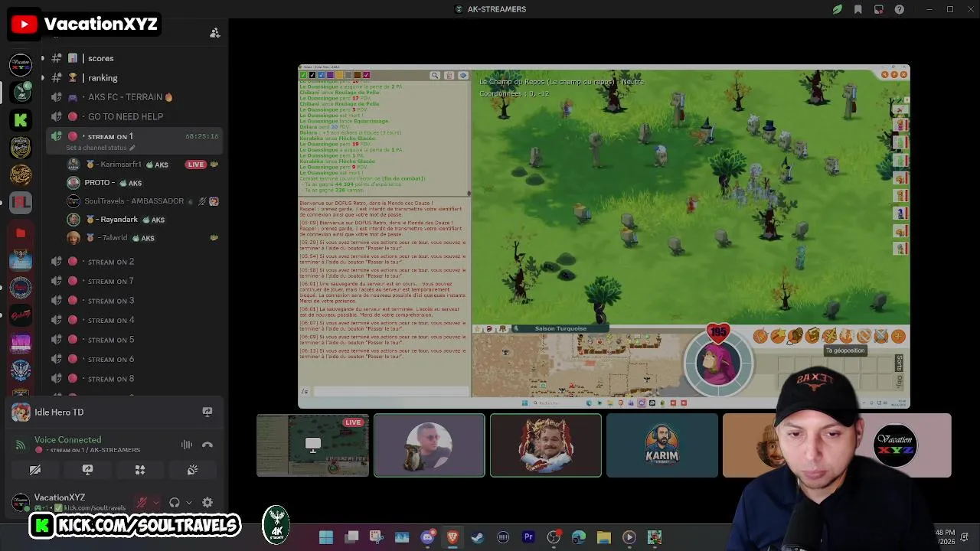This screenshot has width=980, height=551.
Task: Expand the scores channel thread
Action: [x=42, y=58]
